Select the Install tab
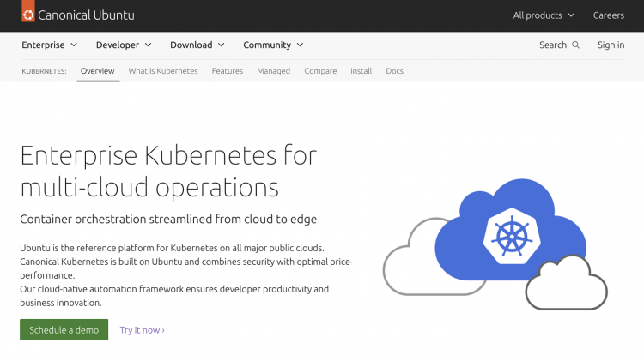The width and height of the screenshot is (644, 361). [361, 71]
